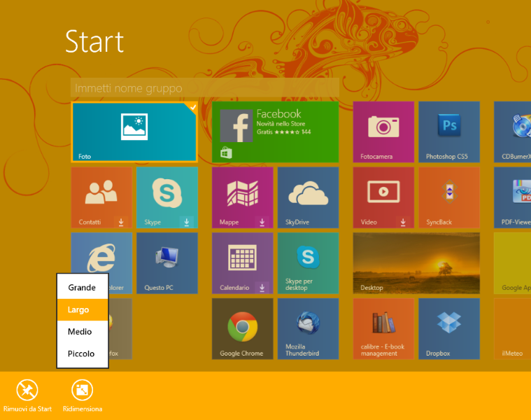Open calibre E-book management tile
The width and height of the screenshot is (531, 420).
tap(383, 329)
